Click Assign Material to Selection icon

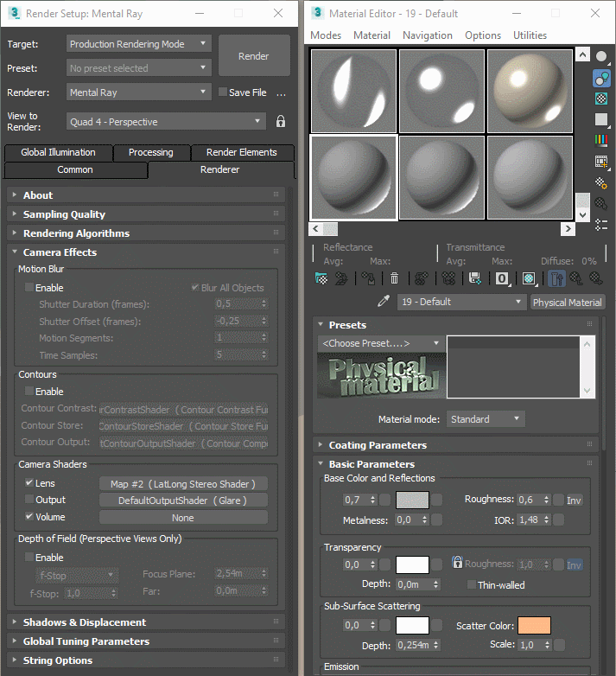[368, 278]
